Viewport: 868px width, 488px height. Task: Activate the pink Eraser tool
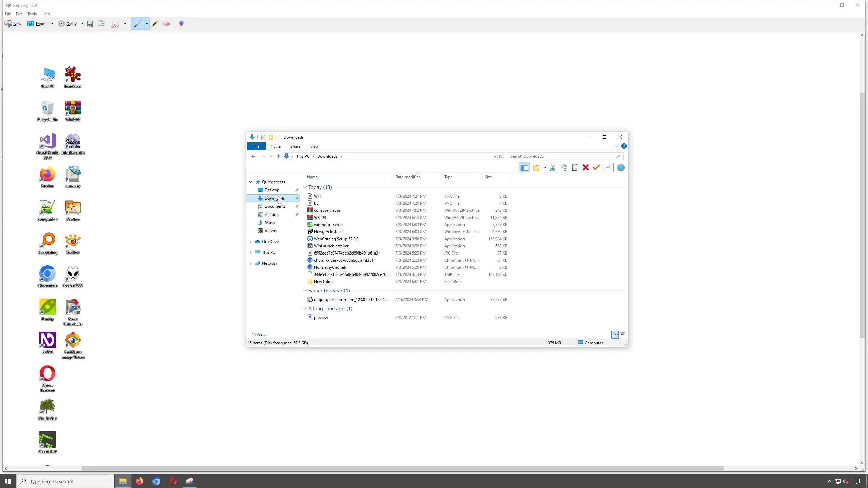tap(166, 24)
